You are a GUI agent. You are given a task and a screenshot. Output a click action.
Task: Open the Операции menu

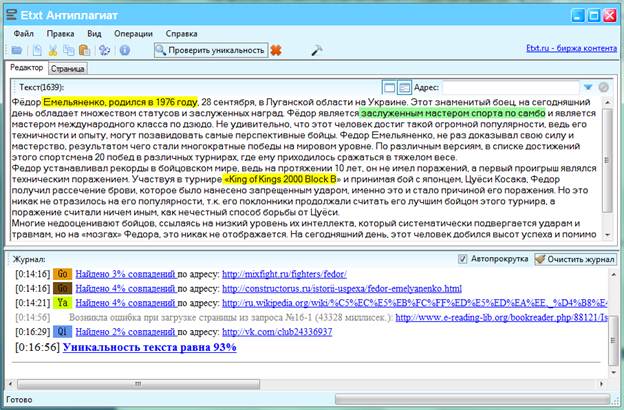pos(133,33)
